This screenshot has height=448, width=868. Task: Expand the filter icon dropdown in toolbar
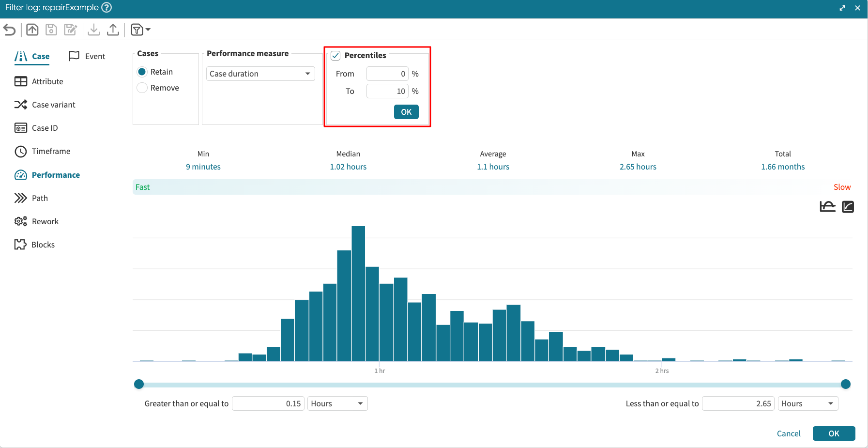(141, 30)
